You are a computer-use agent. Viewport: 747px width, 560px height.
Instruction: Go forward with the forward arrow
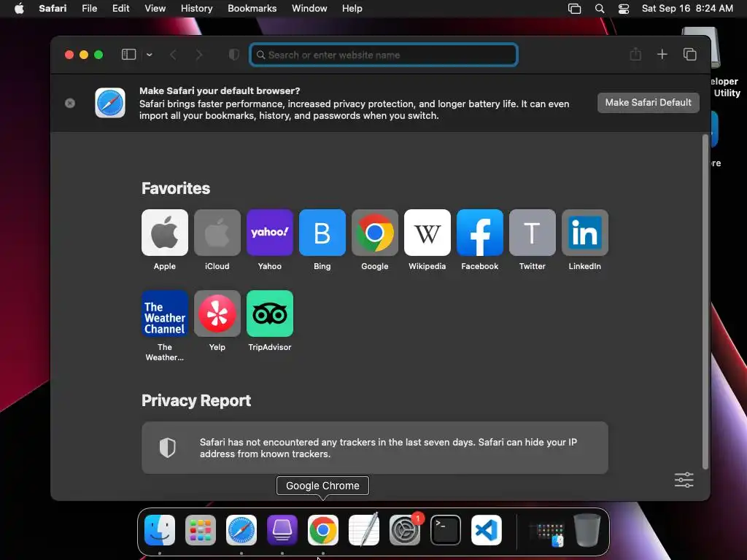(198, 55)
